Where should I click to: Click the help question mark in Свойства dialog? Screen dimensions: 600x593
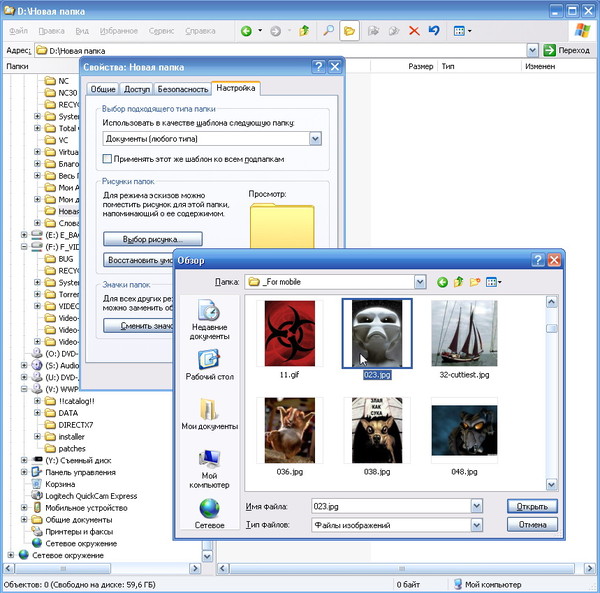318,67
